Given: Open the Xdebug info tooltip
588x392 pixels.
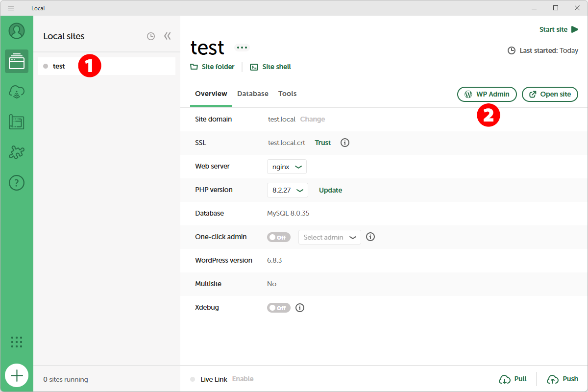Looking at the screenshot, I should (299, 307).
